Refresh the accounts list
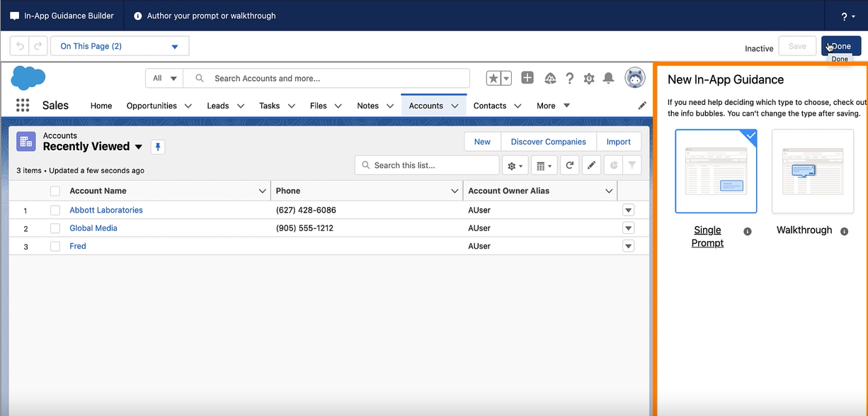The height and width of the screenshot is (416, 868). coord(570,165)
